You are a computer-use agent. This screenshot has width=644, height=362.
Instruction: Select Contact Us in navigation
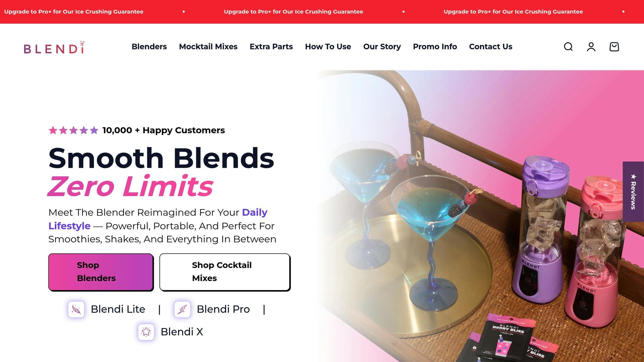pyautogui.click(x=491, y=47)
